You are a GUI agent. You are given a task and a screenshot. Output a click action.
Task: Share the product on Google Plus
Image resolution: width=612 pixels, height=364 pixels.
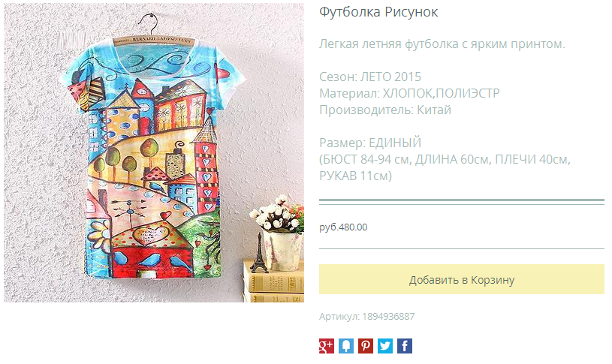[x=327, y=346]
